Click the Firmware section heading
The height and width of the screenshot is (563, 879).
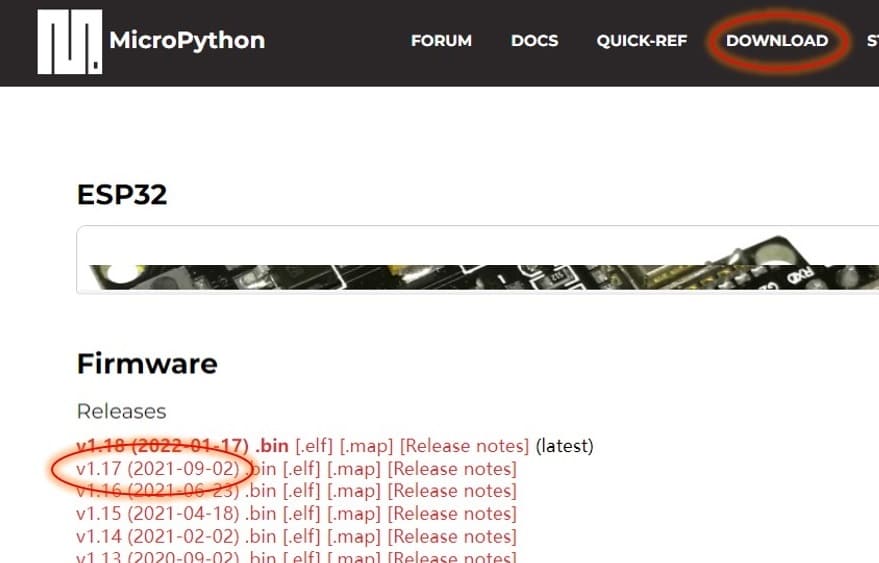tap(147, 363)
